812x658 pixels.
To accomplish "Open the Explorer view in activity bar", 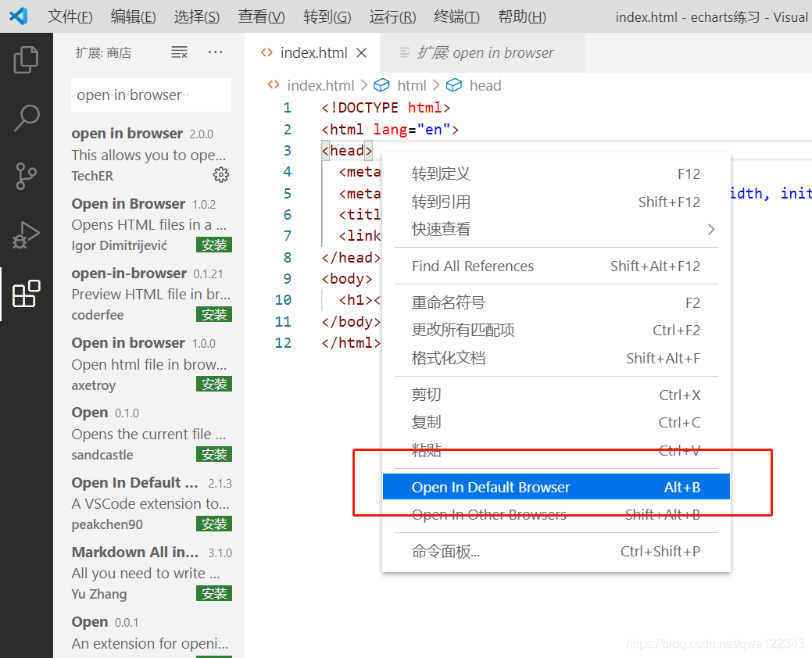I will point(26,59).
